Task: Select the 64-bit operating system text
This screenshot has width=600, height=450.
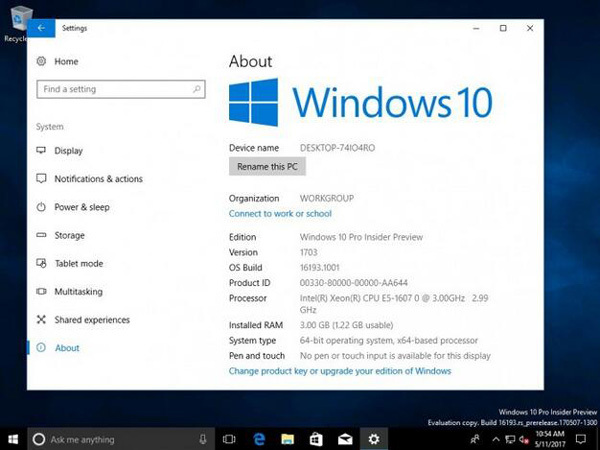Action: click(389, 340)
